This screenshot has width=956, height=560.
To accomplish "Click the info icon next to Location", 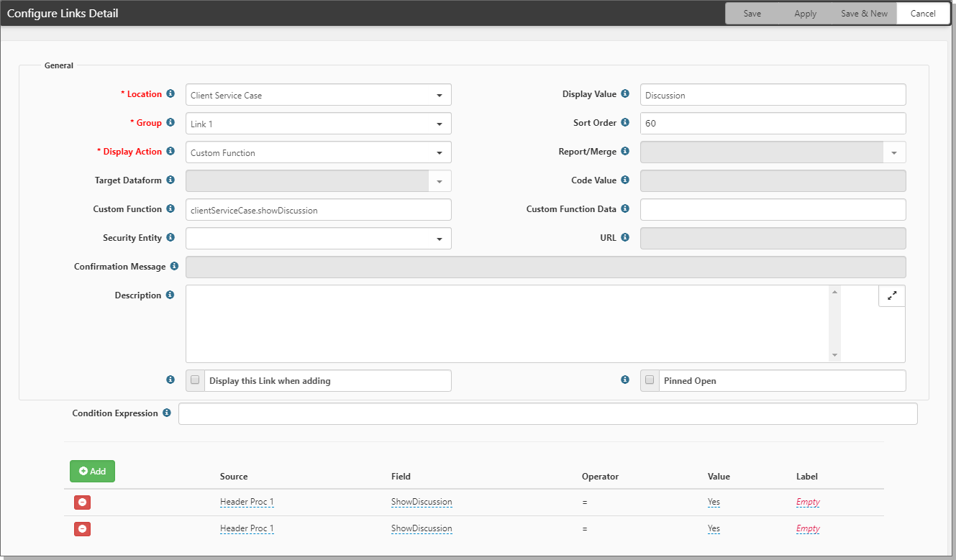I will click(170, 94).
